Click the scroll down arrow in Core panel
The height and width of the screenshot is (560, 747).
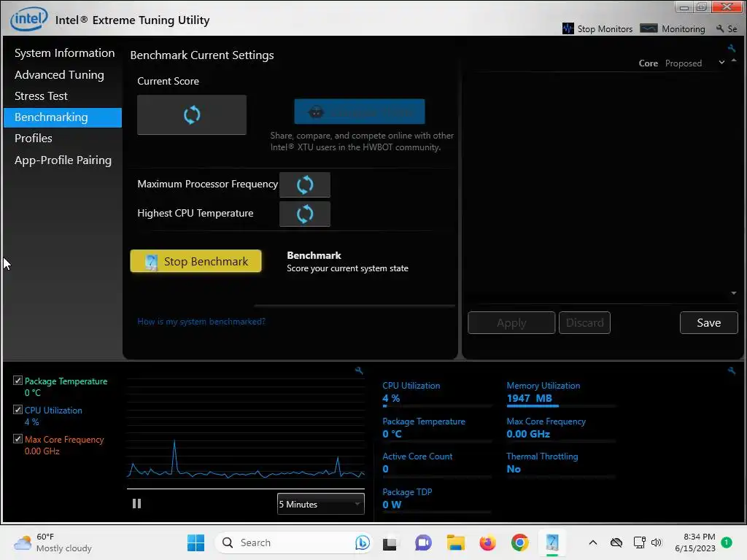point(734,293)
